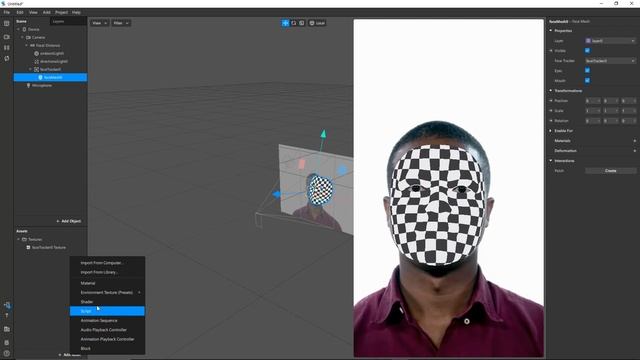This screenshot has width=640, height=360.
Task: Toggle the Local coordinates button
Action: click(x=317, y=23)
